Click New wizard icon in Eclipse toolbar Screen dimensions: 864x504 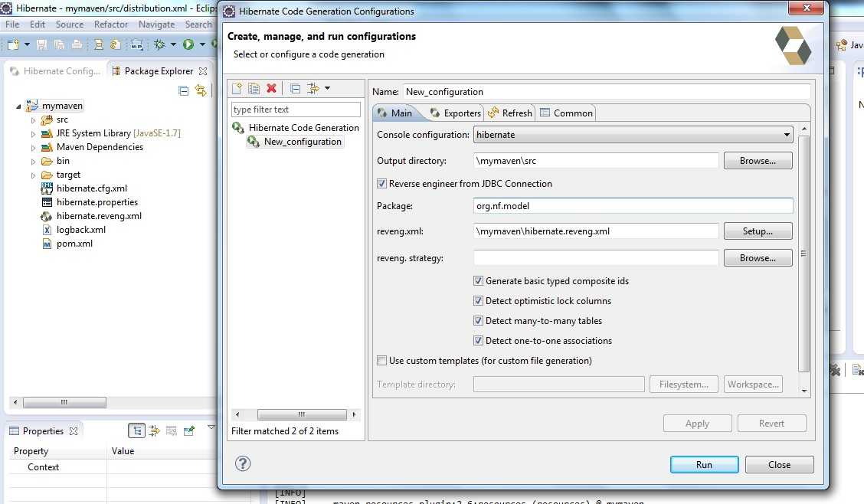click(13, 44)
